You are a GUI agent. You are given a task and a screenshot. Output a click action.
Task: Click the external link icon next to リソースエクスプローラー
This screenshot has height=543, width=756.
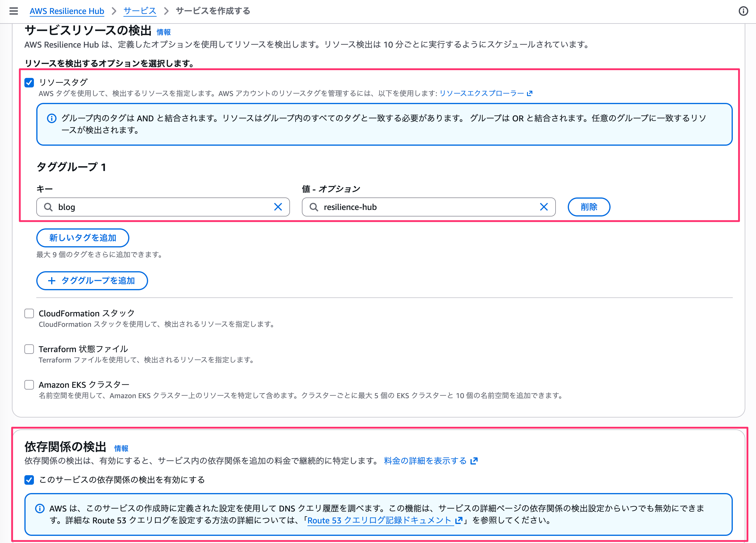[x=530, y=93]
